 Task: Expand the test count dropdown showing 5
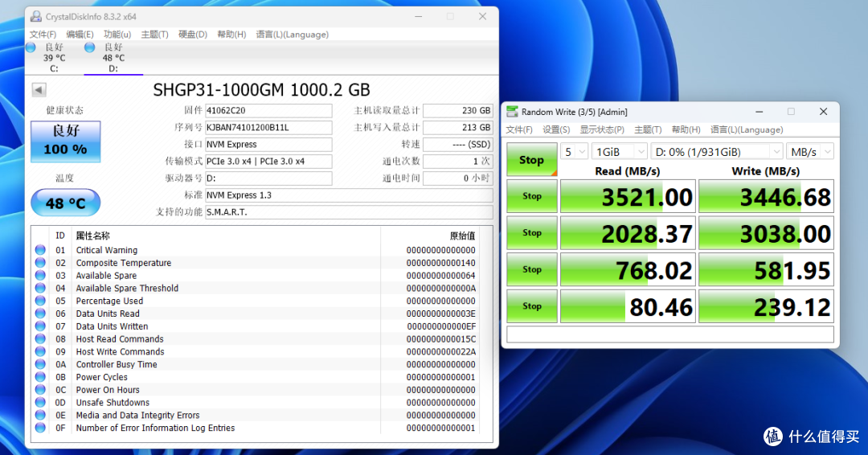pyautogui.click(x=574, y=152)
